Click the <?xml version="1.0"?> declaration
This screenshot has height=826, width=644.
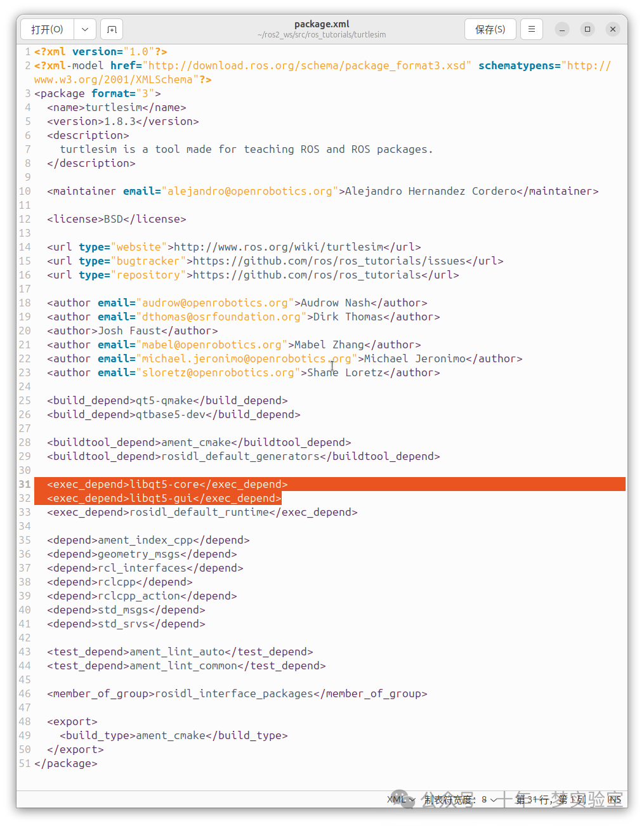coord(101,51)
